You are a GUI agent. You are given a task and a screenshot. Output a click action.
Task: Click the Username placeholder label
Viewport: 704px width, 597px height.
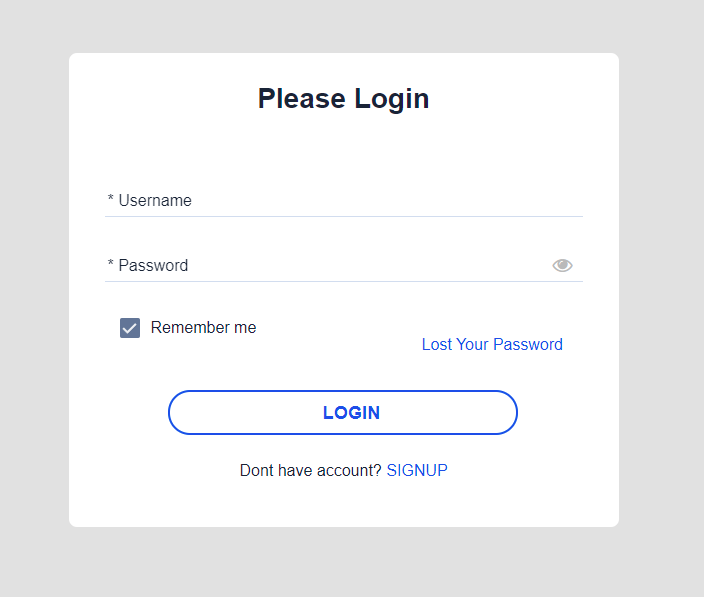click(155, 201)
